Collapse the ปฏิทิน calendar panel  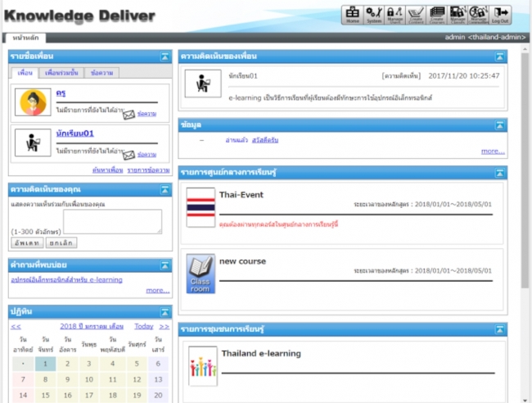click(x=165, y=312)
